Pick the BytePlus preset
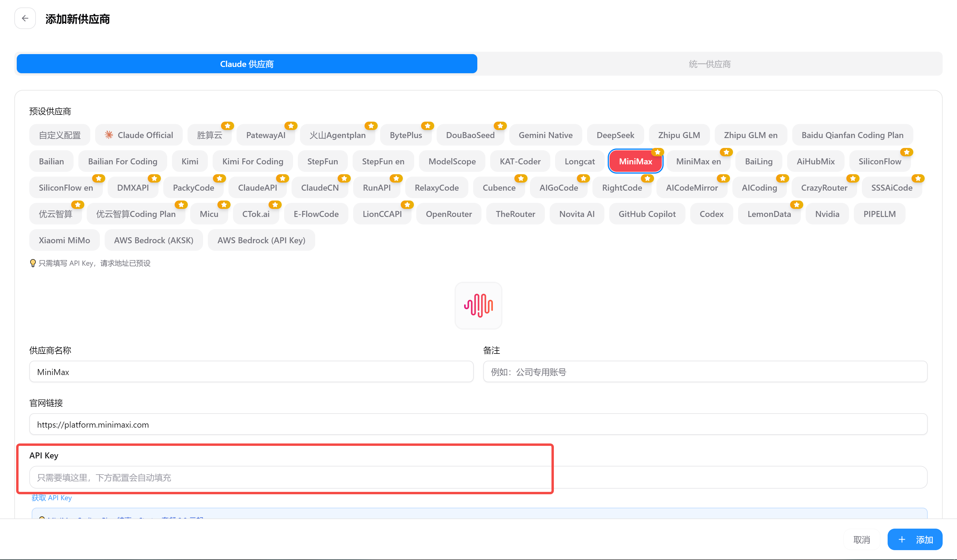The height and width of the screenshot is (560, 957). (x=406, y=135)
